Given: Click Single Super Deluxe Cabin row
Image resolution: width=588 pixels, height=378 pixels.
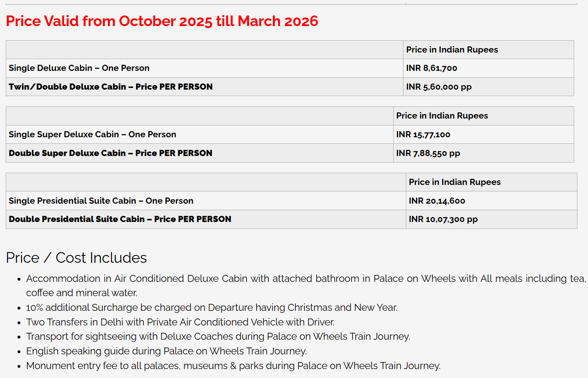Looking at the screenshot, I should click(x=92, y=134).
